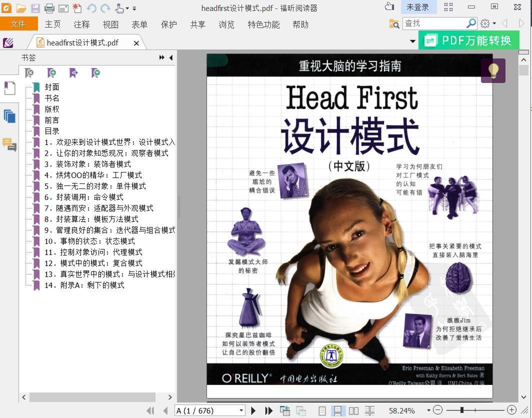Zoom in with the plus button
The width and height of the screenshot is (532, 418).
511,410
